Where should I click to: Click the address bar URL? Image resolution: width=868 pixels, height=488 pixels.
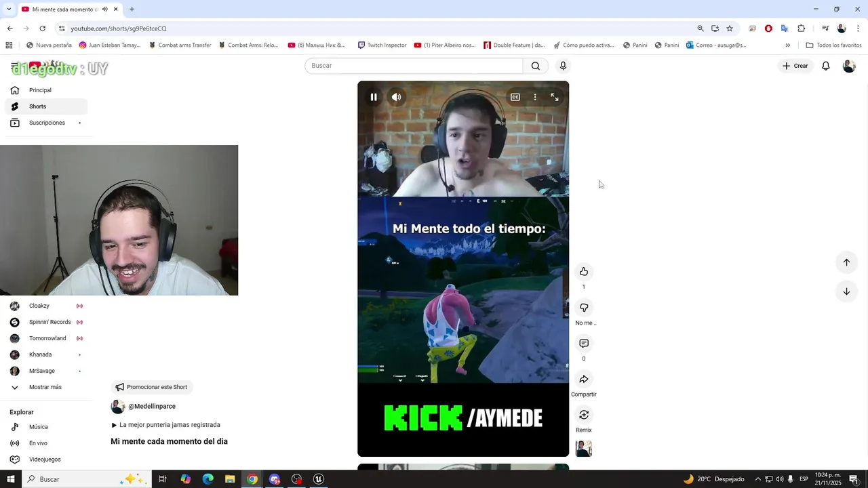click(x=119, y=28)
